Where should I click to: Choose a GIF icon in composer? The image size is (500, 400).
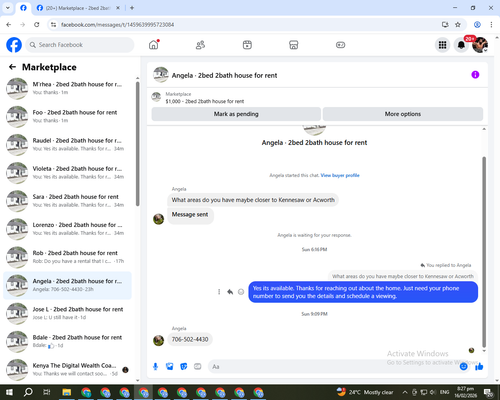[x=198, y=367]
